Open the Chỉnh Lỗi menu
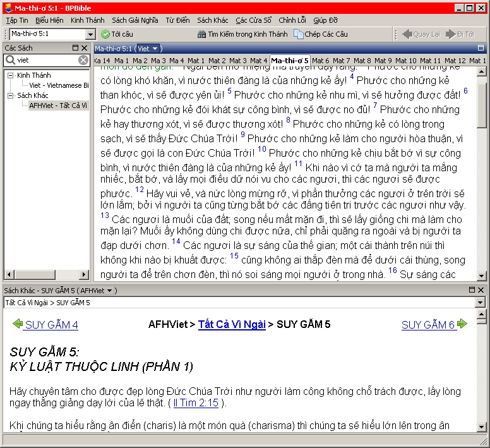Image resolution: width=490 pixels, height=448 pixels. pos(292,20)
